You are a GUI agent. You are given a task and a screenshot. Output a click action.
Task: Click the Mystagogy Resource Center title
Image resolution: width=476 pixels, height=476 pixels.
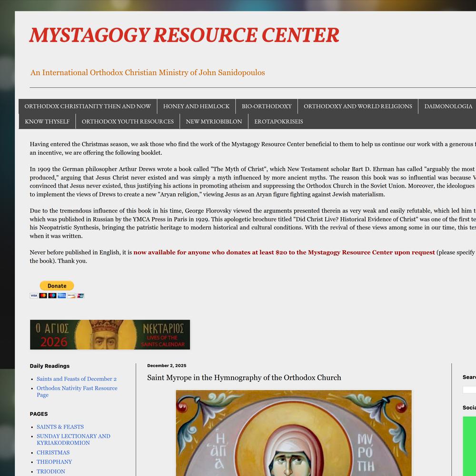[x=184, y=35]
